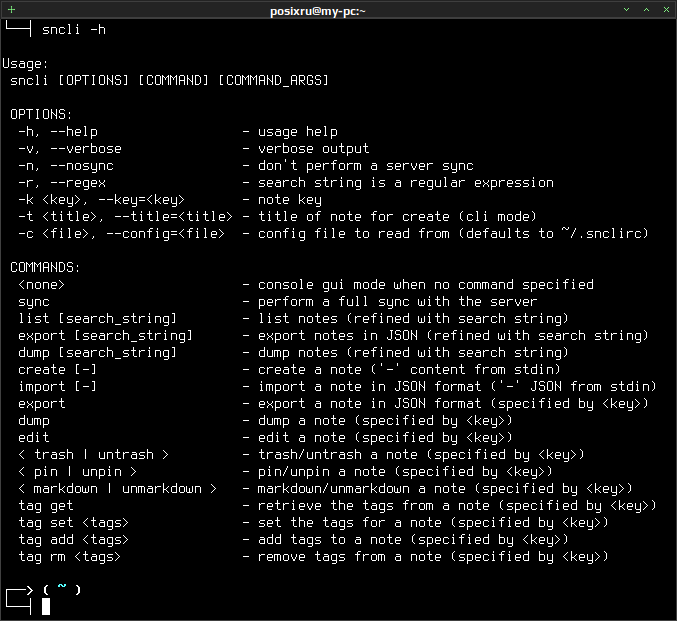Click 'perform a full sync with the server'
This screenshot has height=621, width=677.
click(x=398, y=301)
